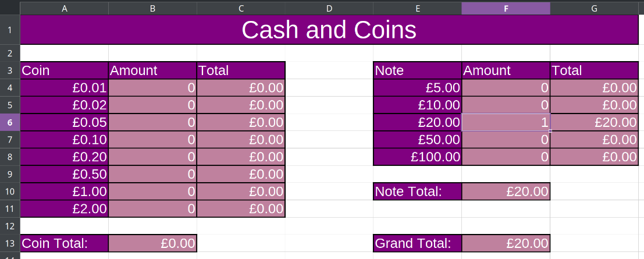Click the amount cell for £0.01 coin
Screen dimensions: 644x259
point(152,88)
